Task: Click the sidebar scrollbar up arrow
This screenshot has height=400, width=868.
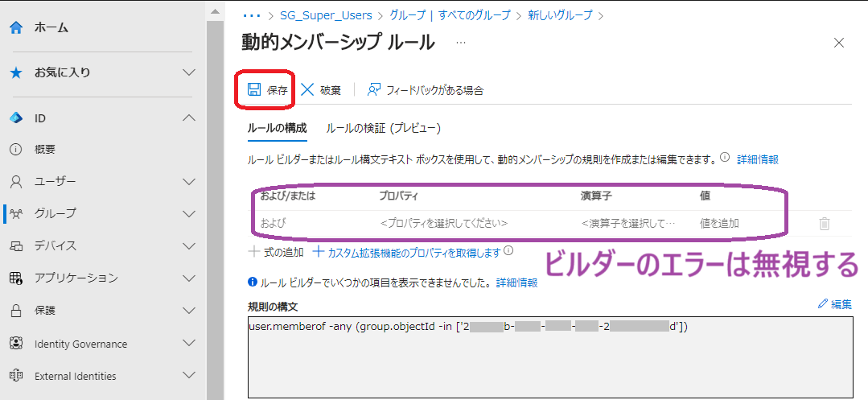Action: 216,11
